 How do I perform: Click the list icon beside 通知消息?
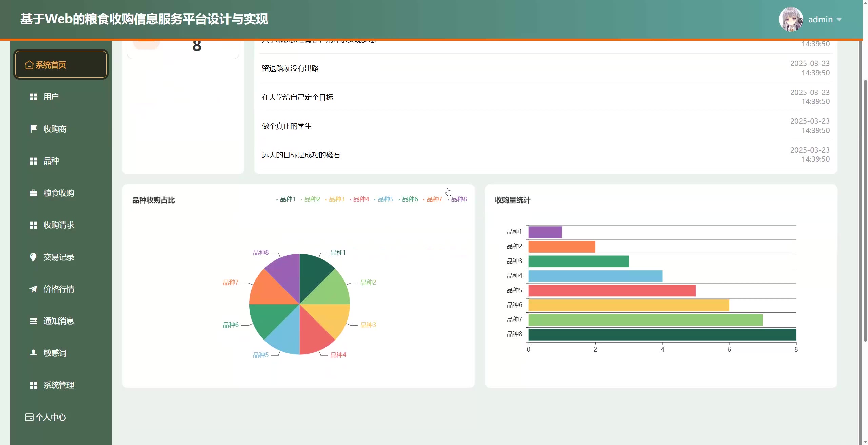coord(33,321)
